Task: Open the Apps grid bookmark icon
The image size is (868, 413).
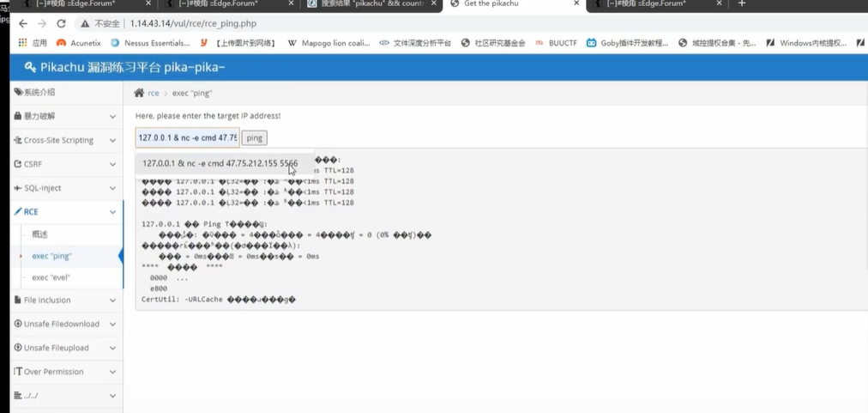Action: point(22,43)
